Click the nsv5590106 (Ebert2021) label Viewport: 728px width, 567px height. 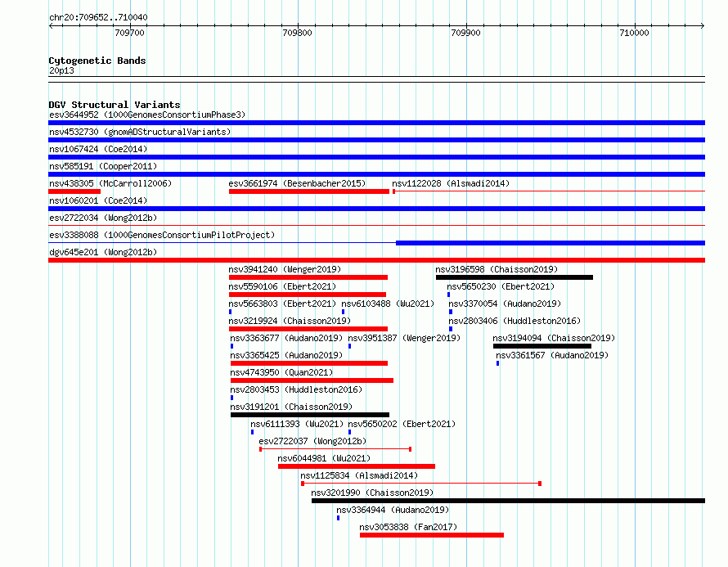(x=282, y=286)
